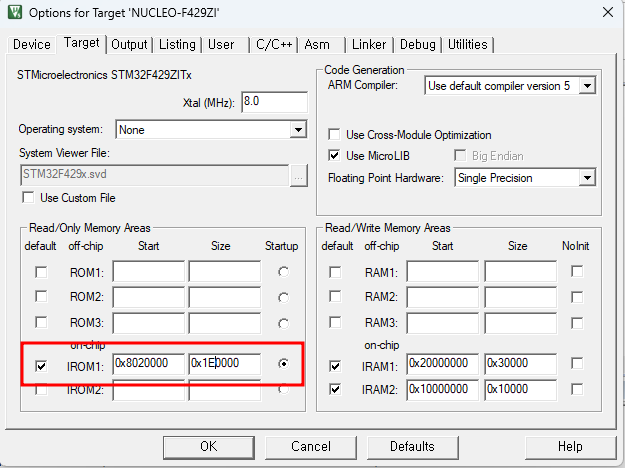625x468 pixels.
Task: Close the Options for Target dialog
Action: [608, 12]
